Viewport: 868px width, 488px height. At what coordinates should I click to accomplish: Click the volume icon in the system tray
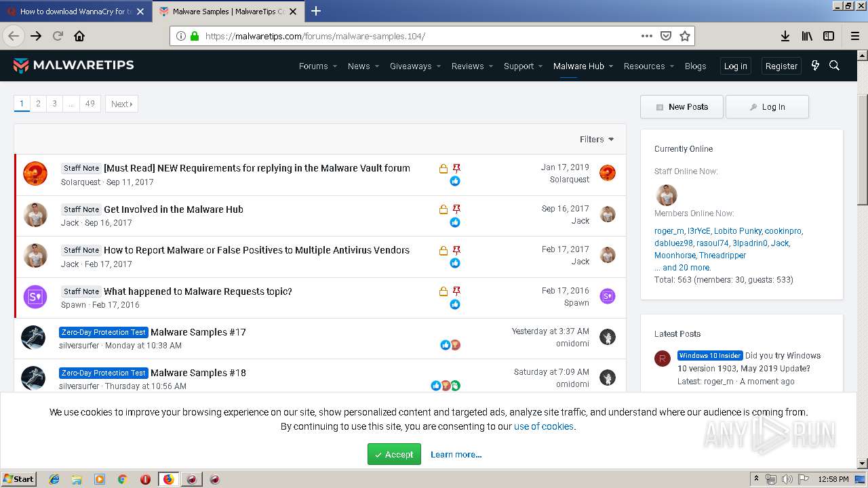click(x=787, y=479)
